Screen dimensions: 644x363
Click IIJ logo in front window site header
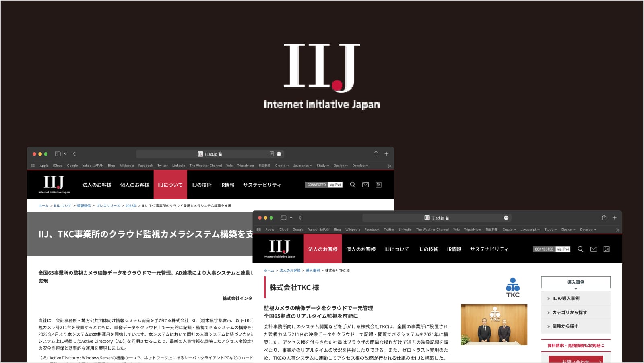tap(279, 249)
